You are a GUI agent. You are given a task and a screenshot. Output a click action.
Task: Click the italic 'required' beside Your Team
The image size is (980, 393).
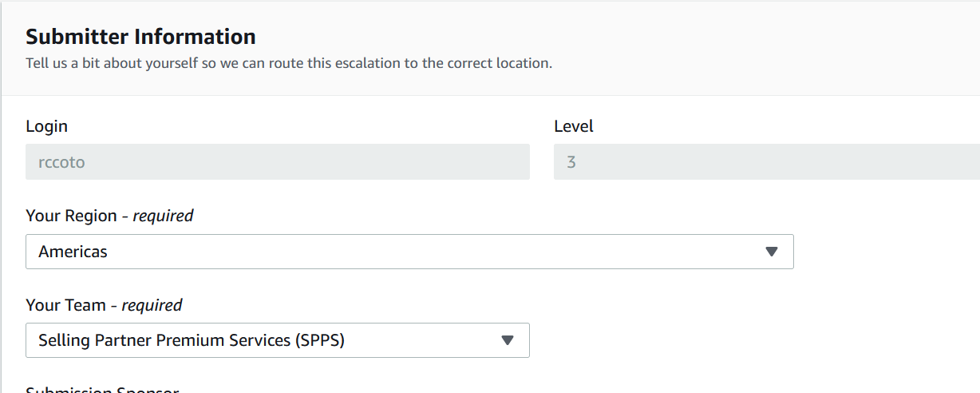(x=152, y=305)
